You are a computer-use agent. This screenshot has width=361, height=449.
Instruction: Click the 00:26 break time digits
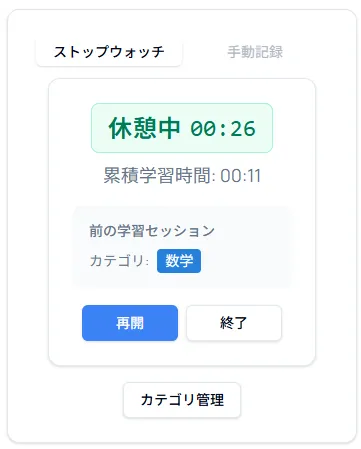[x=223, y=129]
